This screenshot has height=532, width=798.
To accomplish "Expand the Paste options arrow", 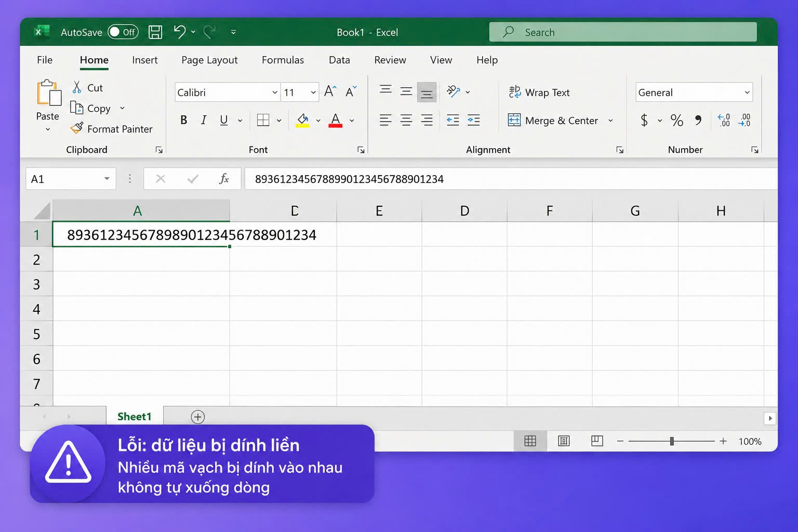I will coord(48,129).
